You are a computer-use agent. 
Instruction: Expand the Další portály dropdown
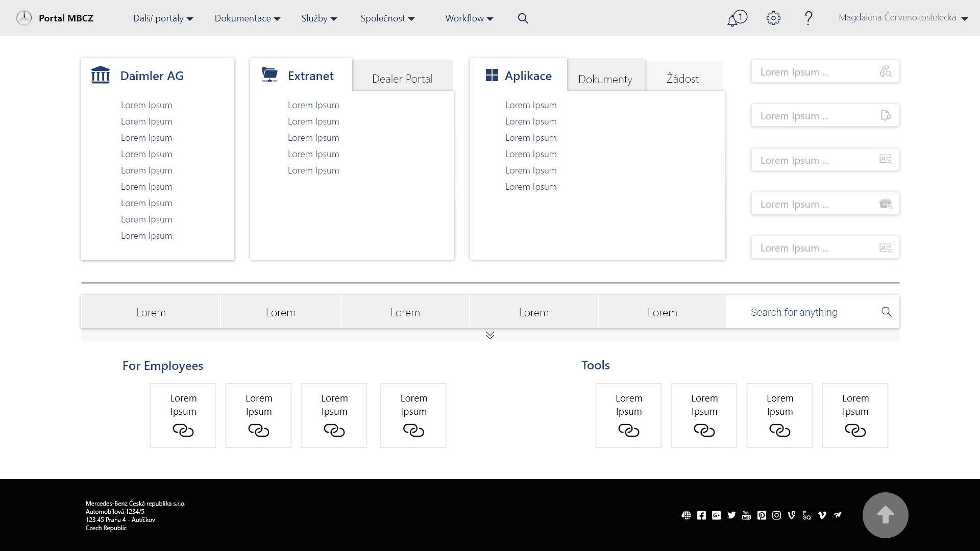(163, 18)
